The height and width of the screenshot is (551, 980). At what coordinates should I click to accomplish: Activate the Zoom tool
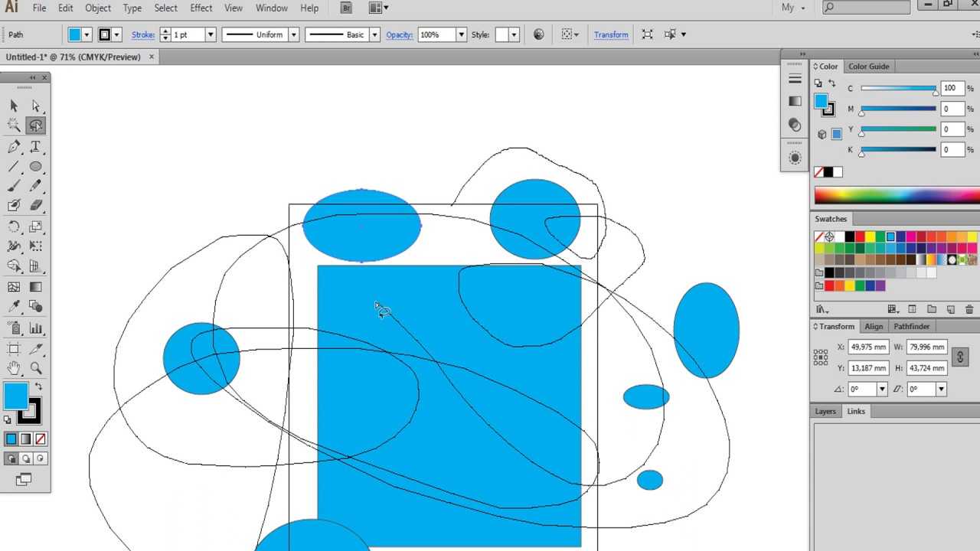[36, 368]
